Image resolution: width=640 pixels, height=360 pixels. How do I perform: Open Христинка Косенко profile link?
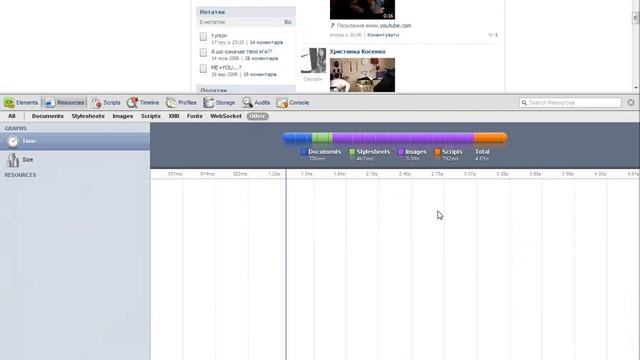pyautogui.click(x=358, y=52)
